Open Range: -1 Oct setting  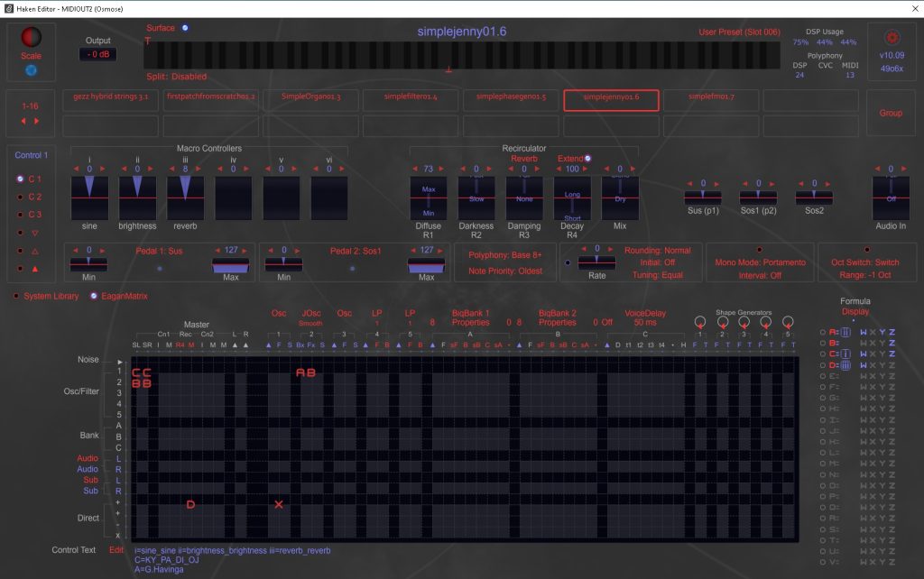(865, 275)
